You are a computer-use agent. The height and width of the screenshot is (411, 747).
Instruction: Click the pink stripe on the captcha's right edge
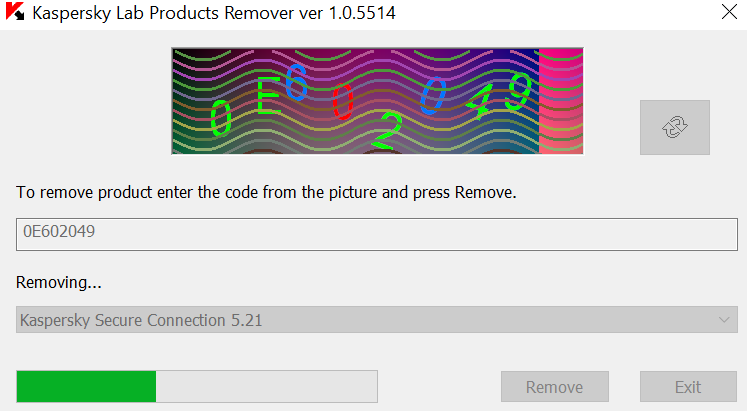560,100
